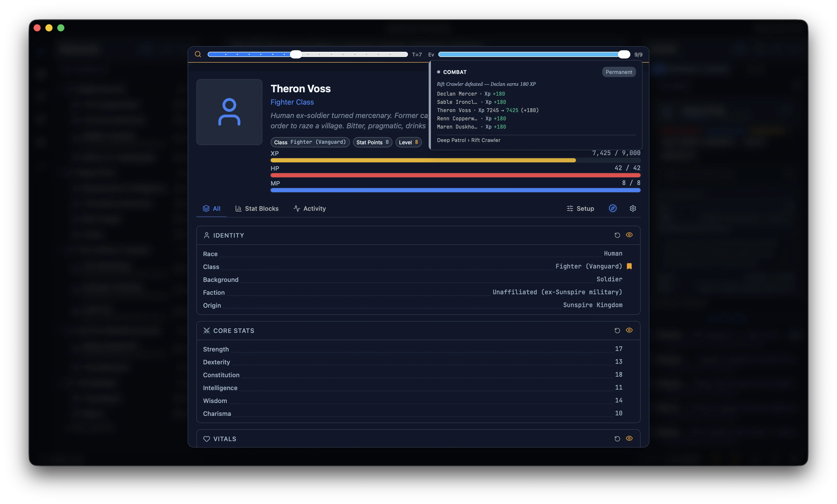Image resolution: width=837 pixels, height=504 pixels.
Task: Click the Strength value 17
Action: pos(619,349)
